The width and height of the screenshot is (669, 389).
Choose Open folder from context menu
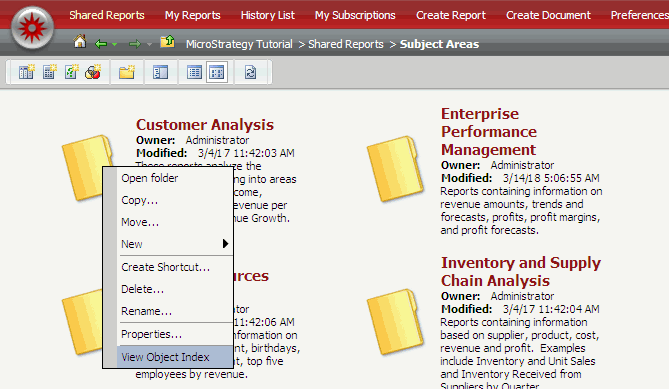pyautogui.click(x=175, y=178)
